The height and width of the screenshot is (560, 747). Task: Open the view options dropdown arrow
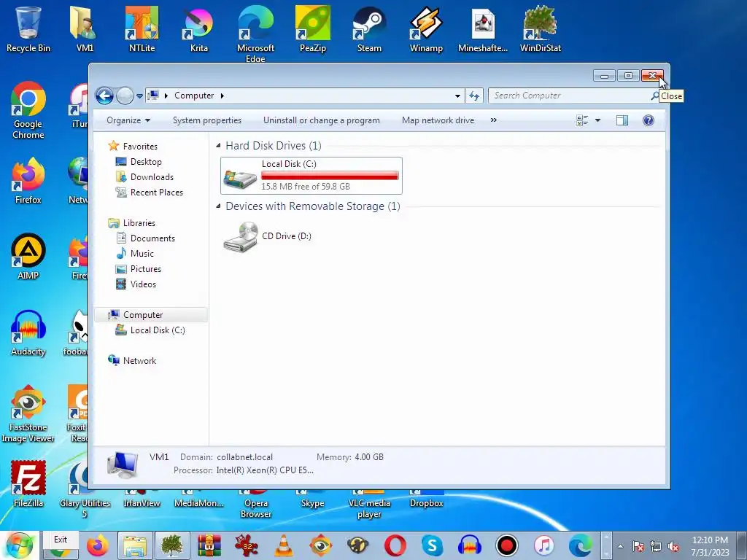[x=597, y=120]
